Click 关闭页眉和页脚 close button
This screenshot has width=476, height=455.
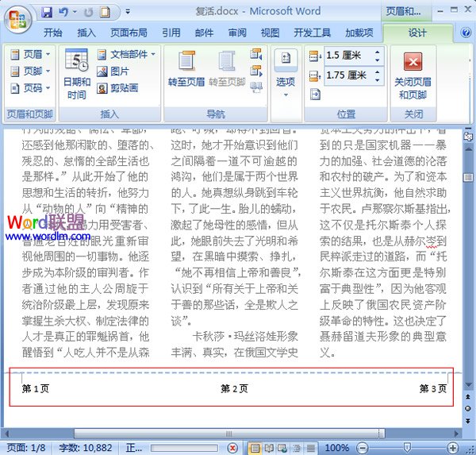[x=413, y=75]
